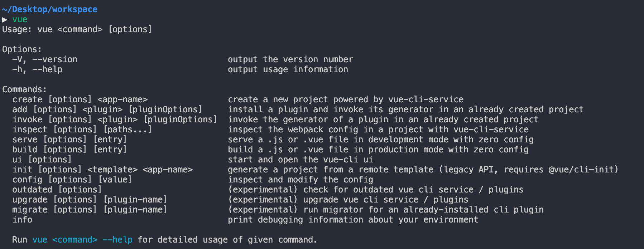Click the migrate command entry
This screenshot has height=249, width=644.
tap(90, 210)
